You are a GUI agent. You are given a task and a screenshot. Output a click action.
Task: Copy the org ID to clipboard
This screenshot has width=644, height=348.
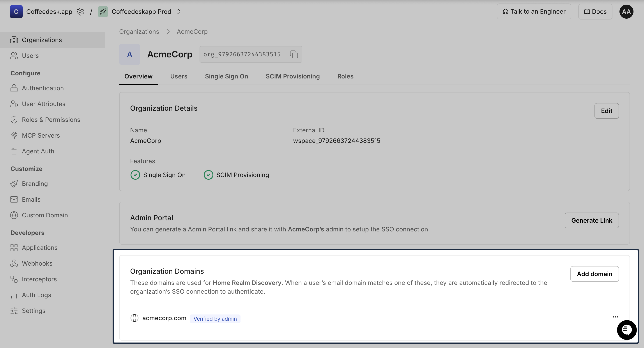(x=294, y=54)
